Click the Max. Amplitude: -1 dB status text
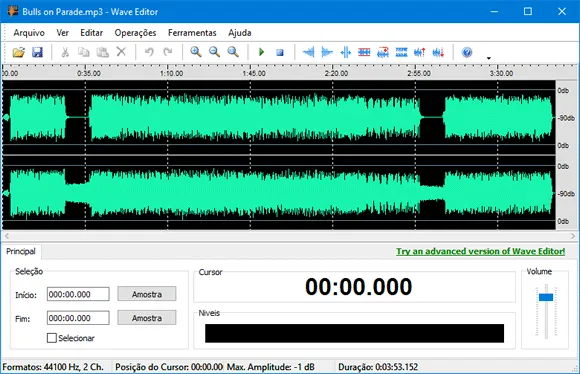The width and height of the screenshot is (580, 374). (270, 367)
